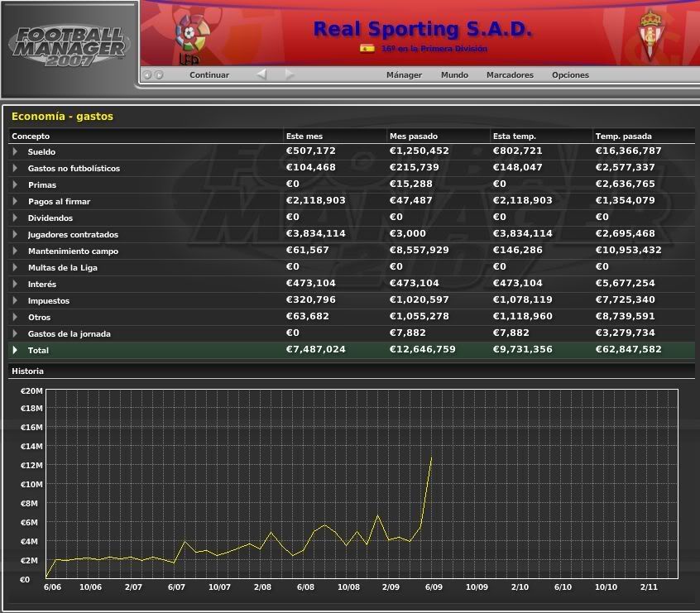Expand the Dividendos row
The image size is (700, 613).
[15, 218]
